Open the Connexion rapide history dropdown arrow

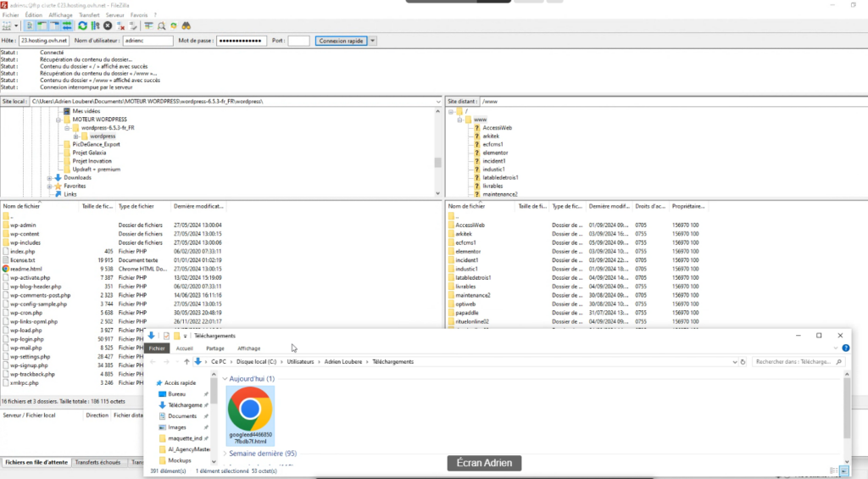click(x=373, y=41)
